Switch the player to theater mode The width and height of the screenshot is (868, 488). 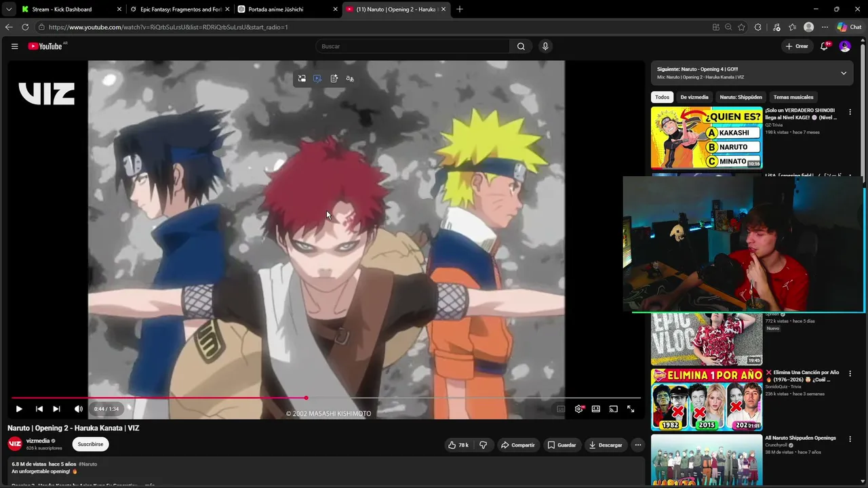click(596, 409)
